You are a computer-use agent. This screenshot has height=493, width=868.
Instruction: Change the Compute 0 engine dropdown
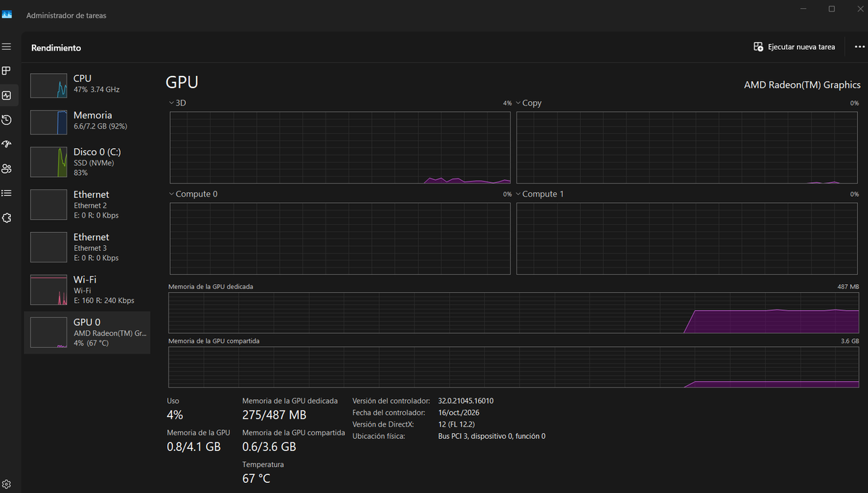click(x=192, y=194)
